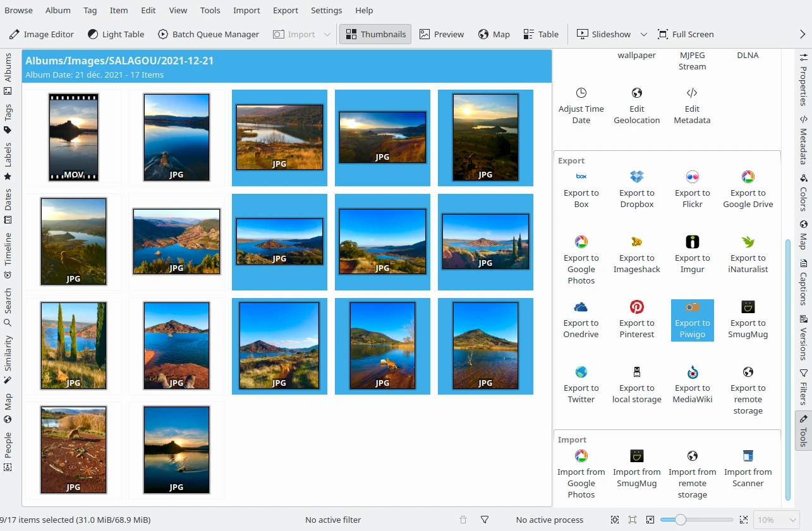Click the Full Screen button
Image resolution: width=812 pixels, height=531 pixels.
tap(686, 34)
